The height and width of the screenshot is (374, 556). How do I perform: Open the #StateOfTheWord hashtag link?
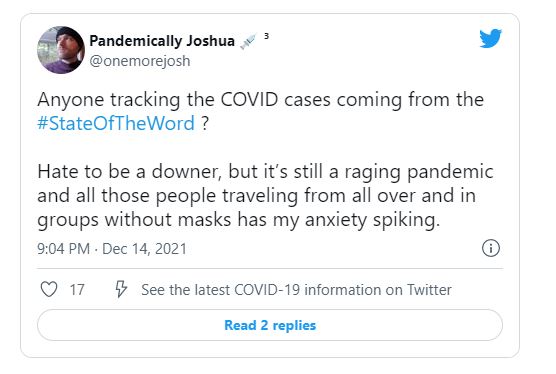[116, 123]
